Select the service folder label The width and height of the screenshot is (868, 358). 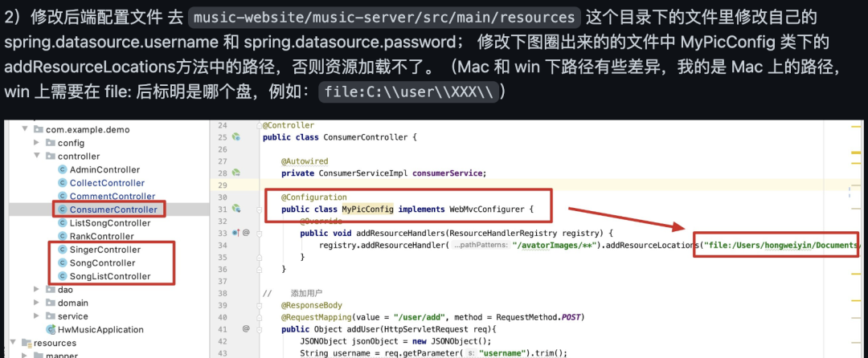[72, 316]
